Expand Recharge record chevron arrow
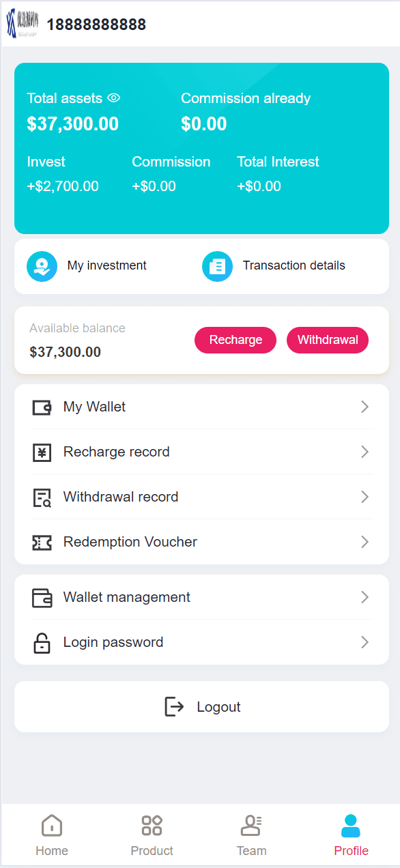 pos(365,452)
